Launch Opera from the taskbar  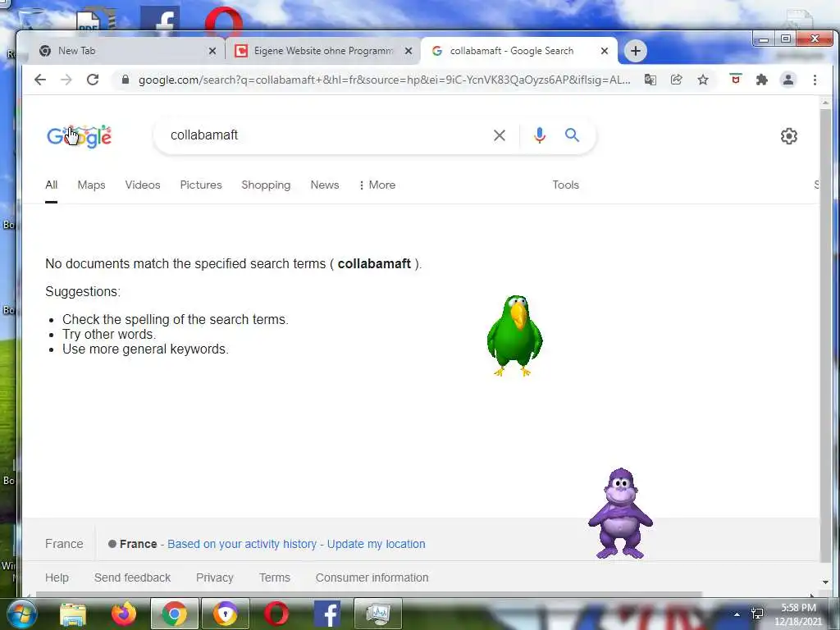pyautogui.click(x=276, y=614)
